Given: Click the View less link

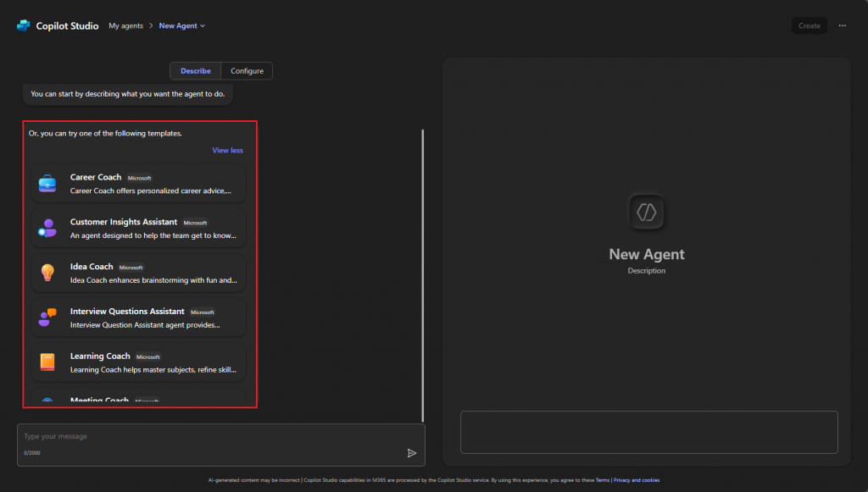Looking at the screenshot, I should (x=227, y=151).
